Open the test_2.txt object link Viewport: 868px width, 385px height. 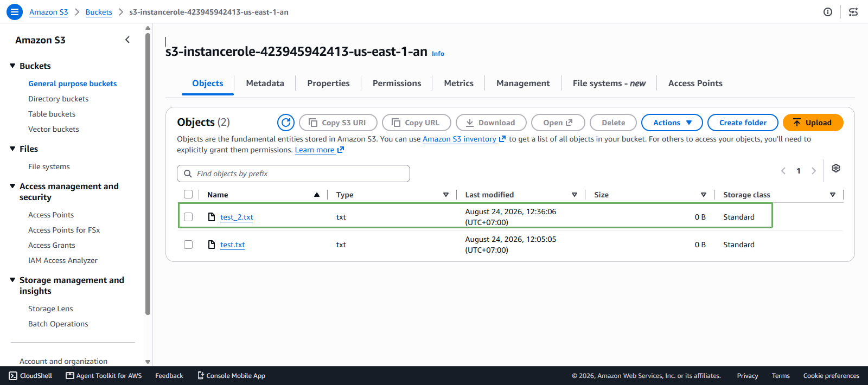click(x=237, y=217)
